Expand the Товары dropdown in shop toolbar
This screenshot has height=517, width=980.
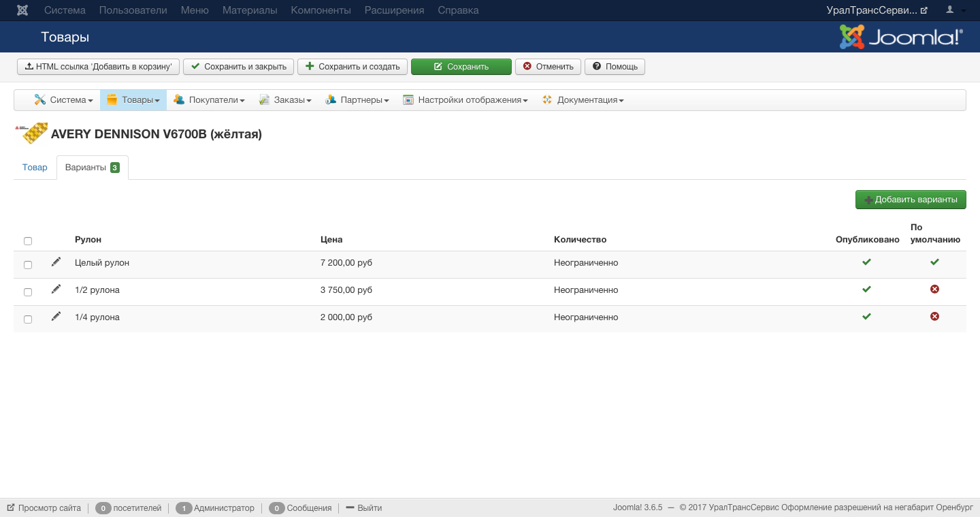coord(133,100)
